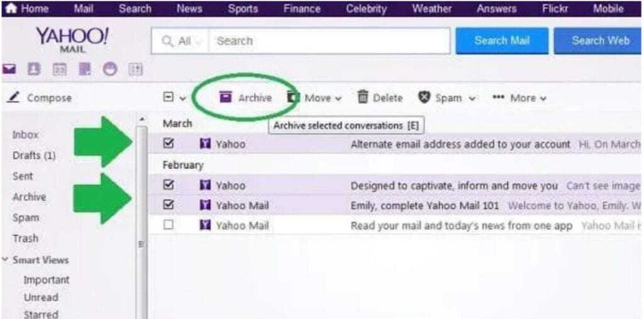The image size is (644, 319).
Task: Open 'Designed to captivate, inform and move you' message
Action: 454,186
